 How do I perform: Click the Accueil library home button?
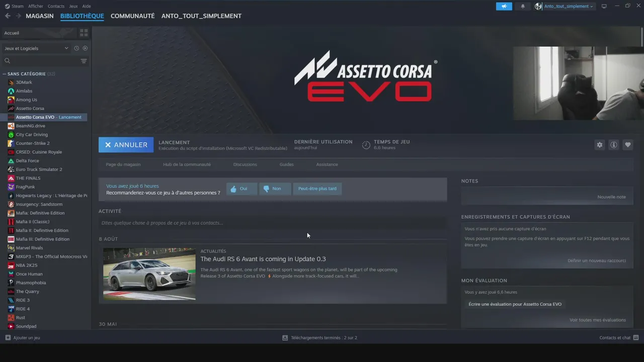(x=39, y=33)
